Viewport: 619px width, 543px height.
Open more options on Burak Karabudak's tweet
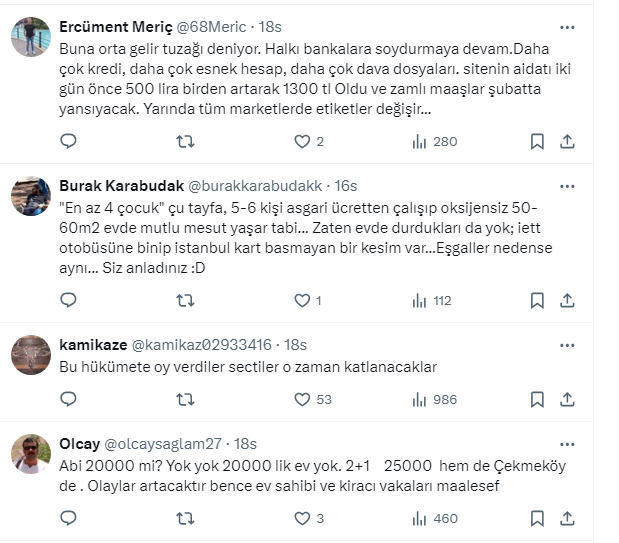[567, 186]
